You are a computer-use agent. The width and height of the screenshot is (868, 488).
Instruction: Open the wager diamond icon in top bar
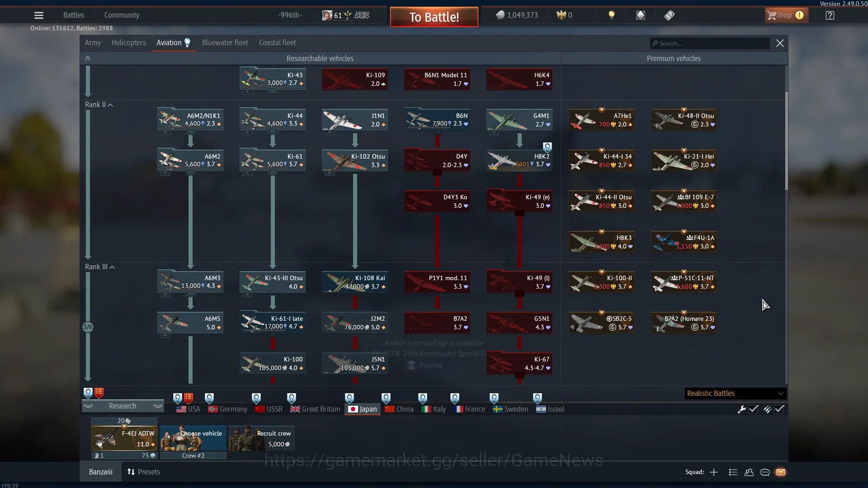pyautogui.click(x=641, y=15)
